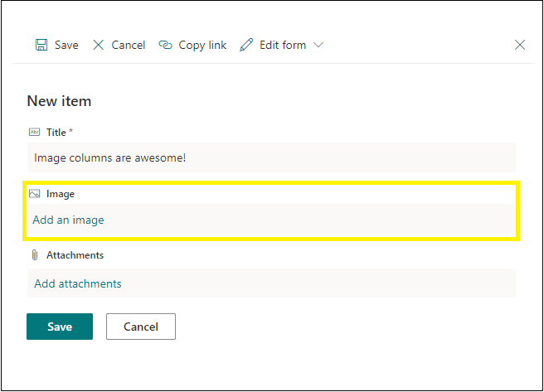The image size is (544, 392).
Task: Focus the Title text input field
Action: 271,157
